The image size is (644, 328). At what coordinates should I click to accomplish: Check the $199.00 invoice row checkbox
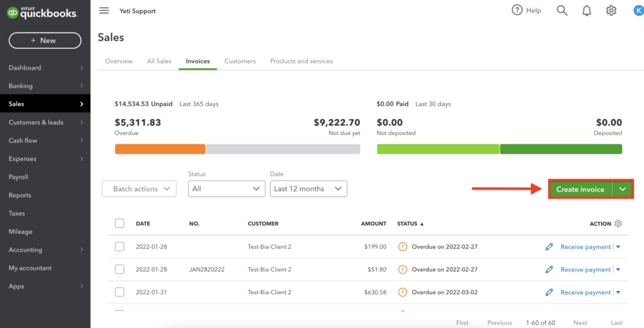[119, 246]
